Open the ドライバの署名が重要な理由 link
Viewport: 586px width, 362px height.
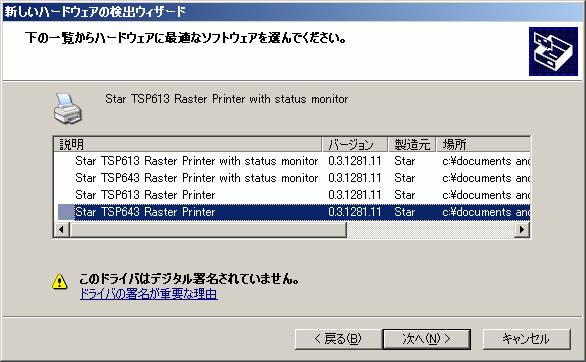(149, 294)
